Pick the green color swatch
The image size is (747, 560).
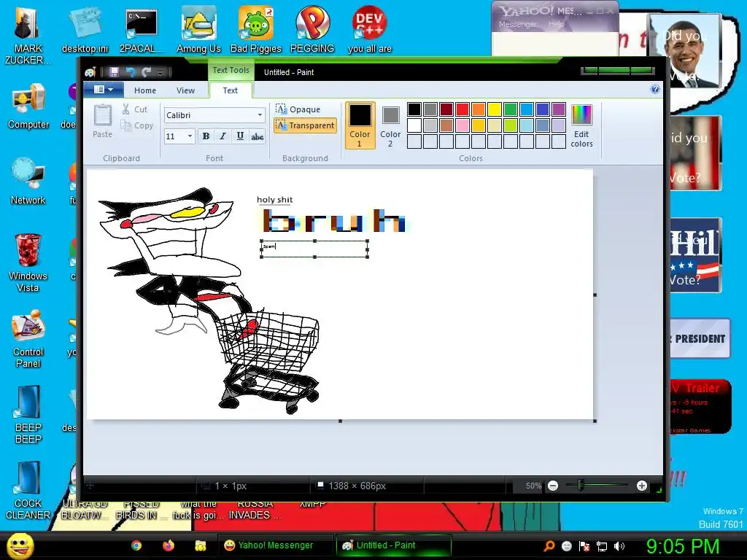point(510,109)
